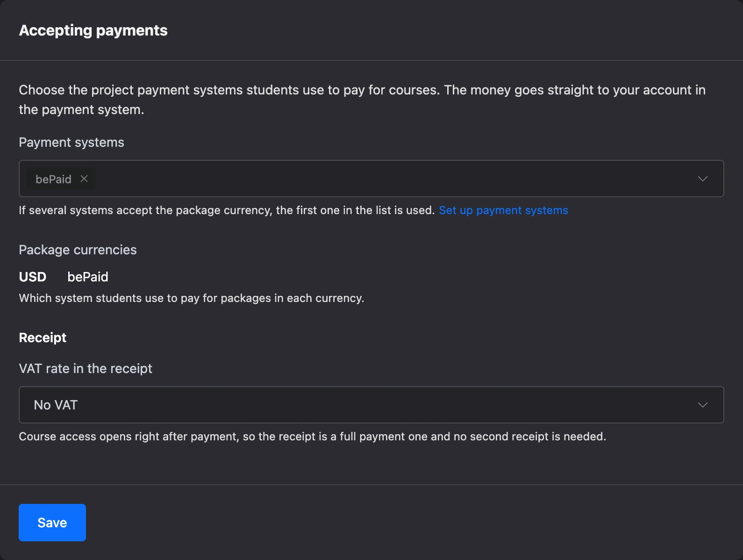Click the 'If several systems accept' hint text
This screenshot has height=560, width=743.
[x=227, y=210]
